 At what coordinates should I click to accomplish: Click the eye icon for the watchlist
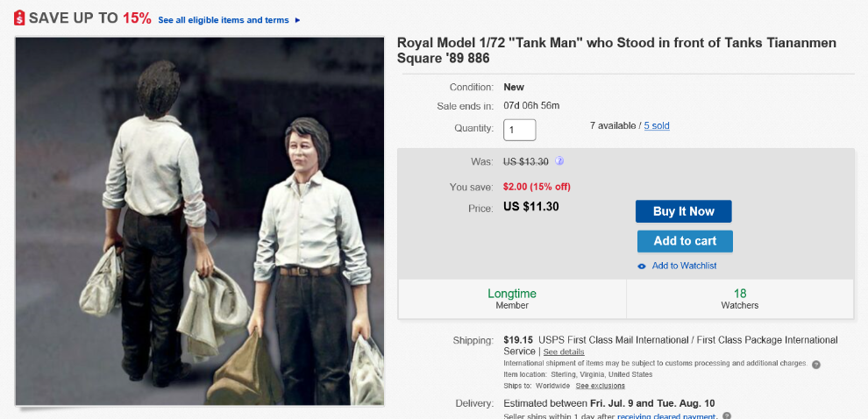[x=642, y=266]
